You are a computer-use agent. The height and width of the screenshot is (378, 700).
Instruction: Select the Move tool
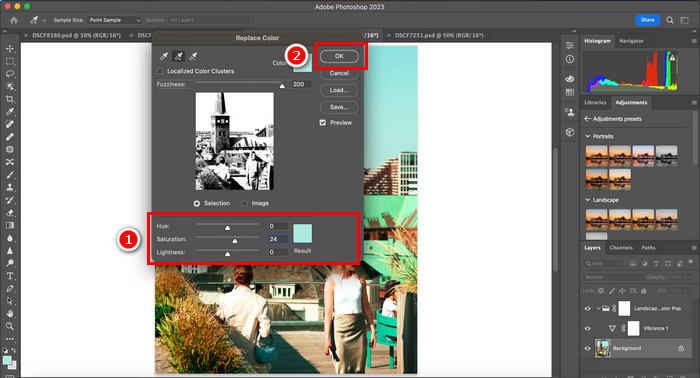(10, 48)
